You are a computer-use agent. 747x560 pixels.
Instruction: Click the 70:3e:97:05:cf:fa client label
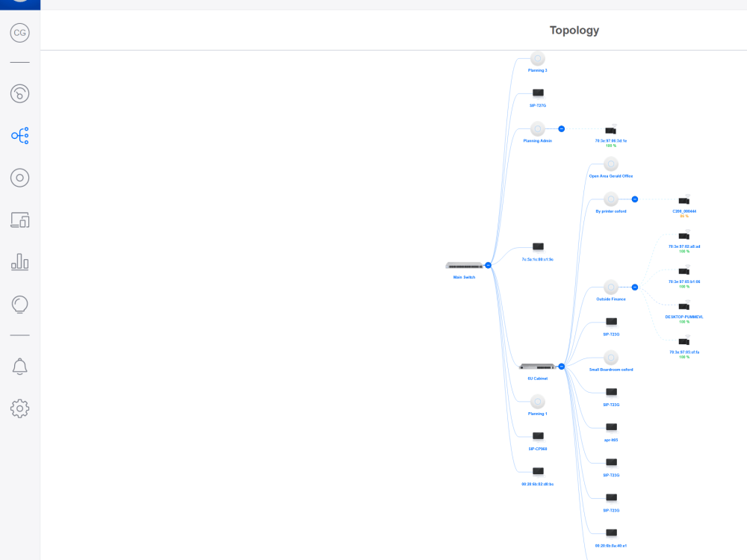684,352
